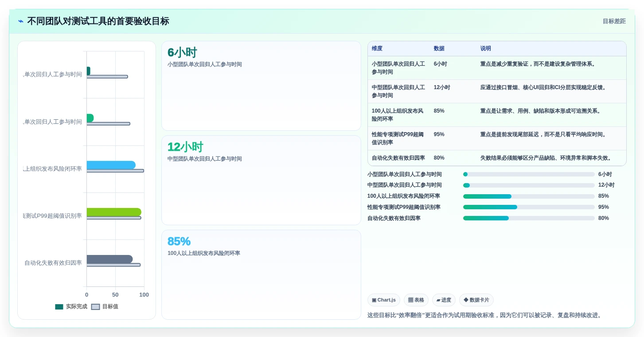The width and height of the screenshot is (644, 337).
Task: Click table cell 性能专项测试P99超阈值识别率
Action: coord(398,138)
